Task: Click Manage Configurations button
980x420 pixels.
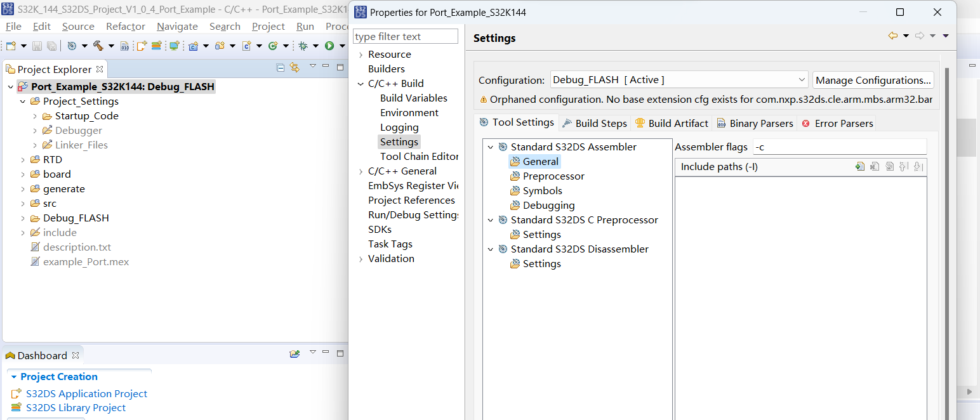Action: pos(873,79)
